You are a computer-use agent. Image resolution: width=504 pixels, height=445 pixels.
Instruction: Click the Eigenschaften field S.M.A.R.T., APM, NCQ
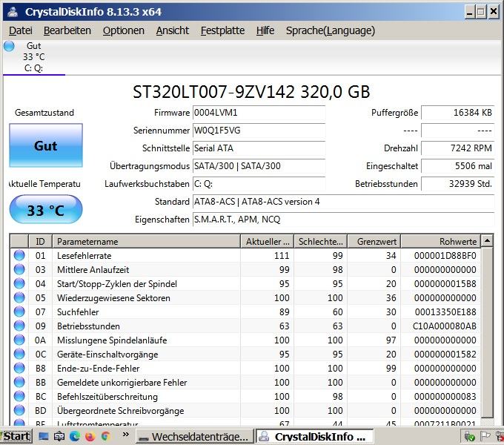tap(343, 220)
